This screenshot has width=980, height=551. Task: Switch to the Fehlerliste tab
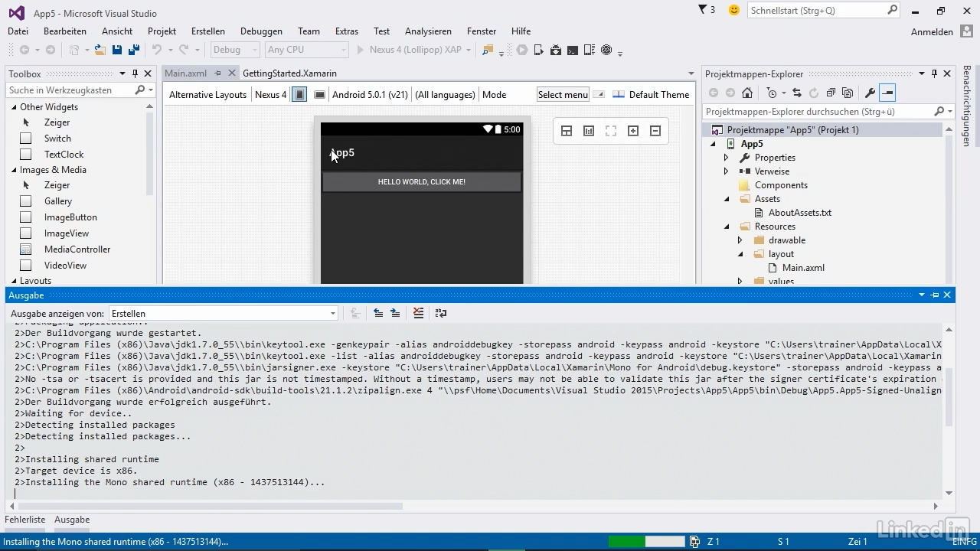(x=25, y=520)
